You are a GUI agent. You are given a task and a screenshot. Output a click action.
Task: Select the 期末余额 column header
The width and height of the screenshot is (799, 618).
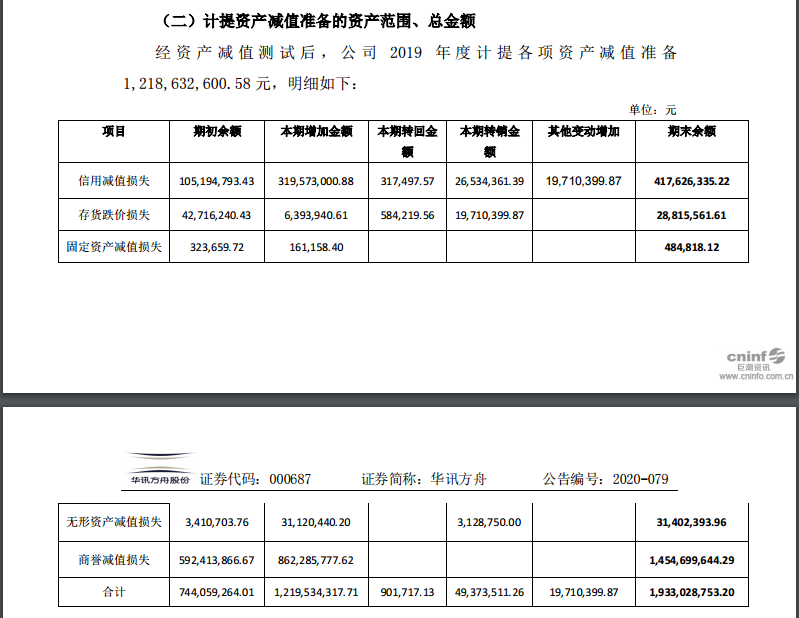tap(691, 131)
